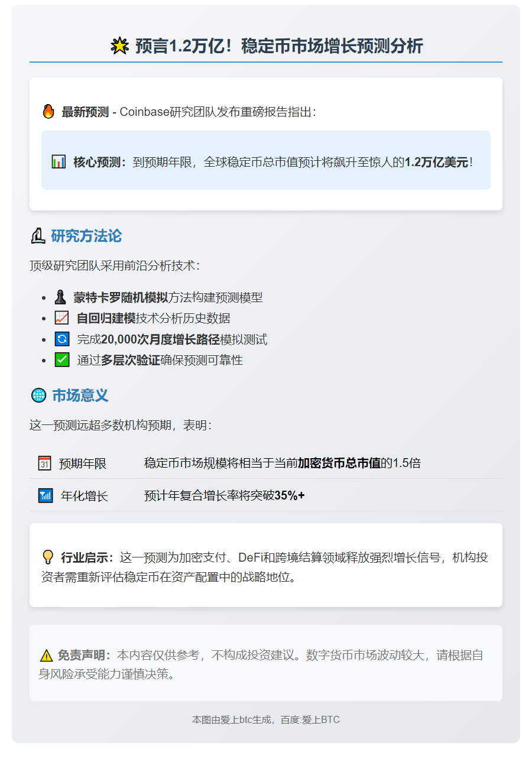The image size is (532, 762).
Task: Click the green checkmark icon for 多层次验证
Action: 61,359
